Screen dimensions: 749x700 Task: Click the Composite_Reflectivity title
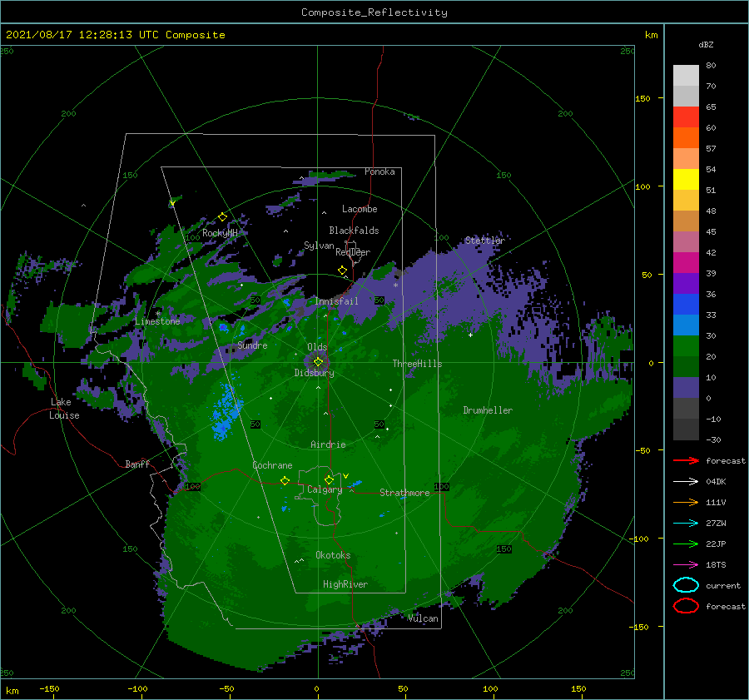coord(374,12)
